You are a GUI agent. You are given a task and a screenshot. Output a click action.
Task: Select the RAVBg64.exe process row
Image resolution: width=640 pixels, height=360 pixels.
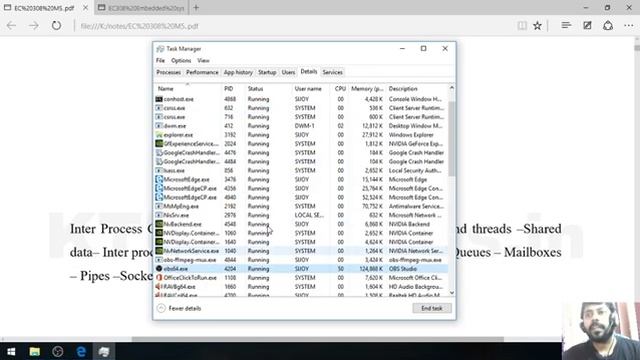click(x=301, y=287)
